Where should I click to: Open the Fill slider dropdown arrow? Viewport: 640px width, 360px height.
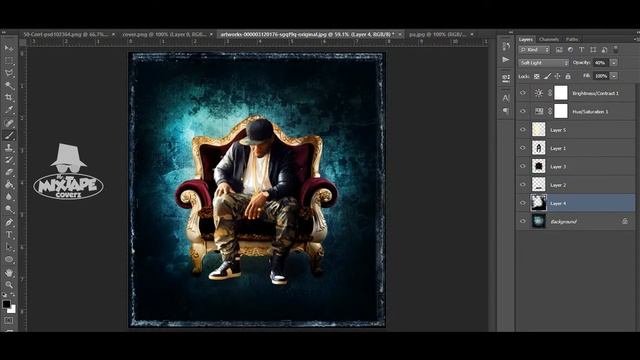click(613, 76)
